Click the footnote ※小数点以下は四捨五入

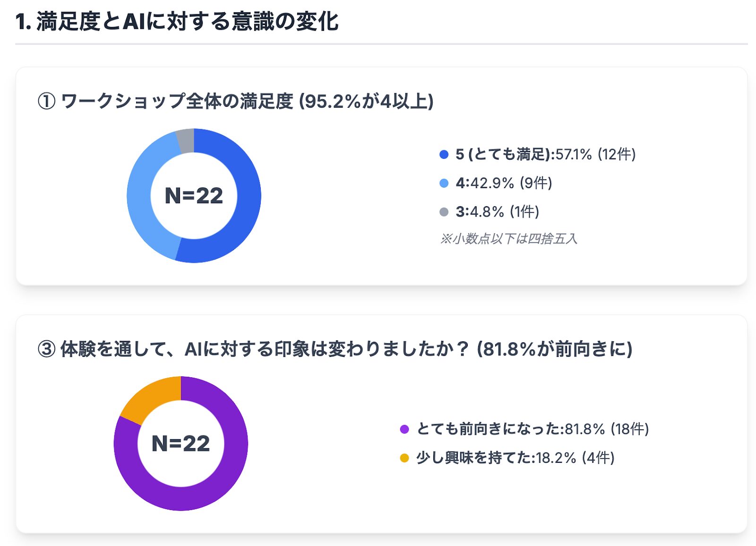pyautogui.click(x=508, y=239)
